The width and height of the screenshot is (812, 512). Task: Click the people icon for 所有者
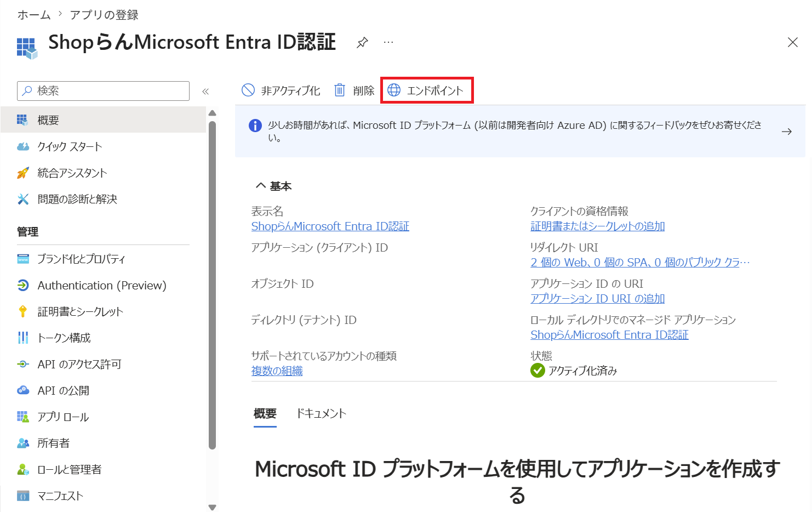pyautogui.click(x=22, y=443)
